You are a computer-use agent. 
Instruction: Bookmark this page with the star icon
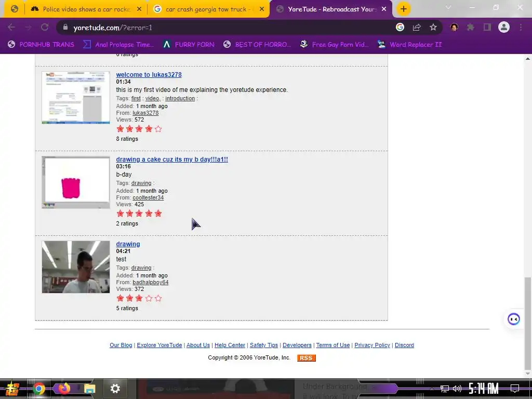point(433,28)
